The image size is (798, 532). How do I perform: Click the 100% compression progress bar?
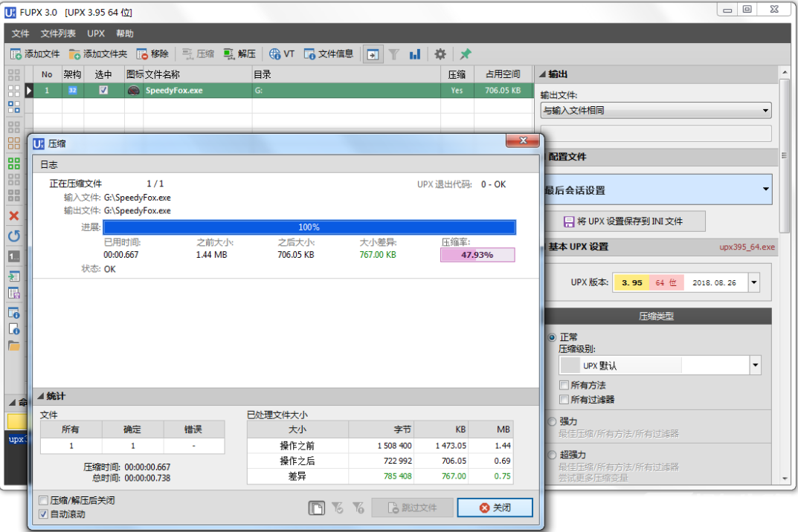coord(309,227)
